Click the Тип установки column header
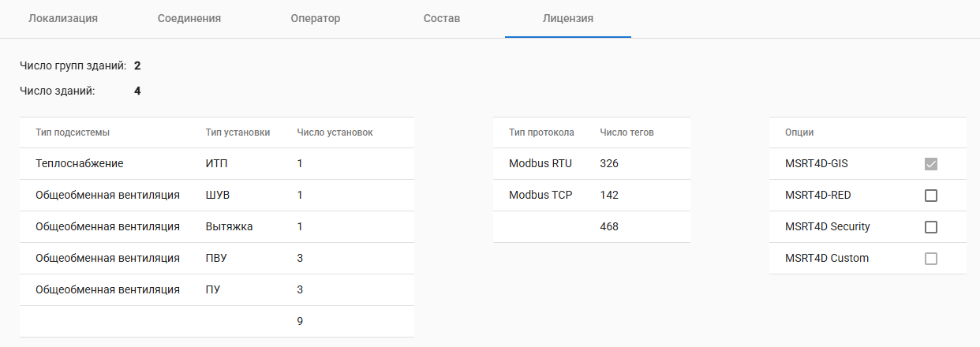Image resolution: width=980 pixels, height=347 pixels. (x=238, y=132)
